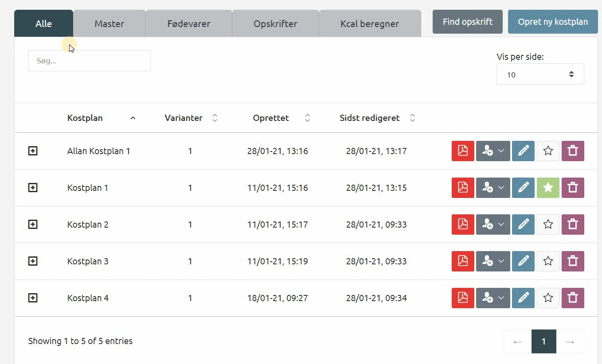Edit Kostplan 1 with pencil icon
Screen dimensions: 602x364
tap(523, 188)
